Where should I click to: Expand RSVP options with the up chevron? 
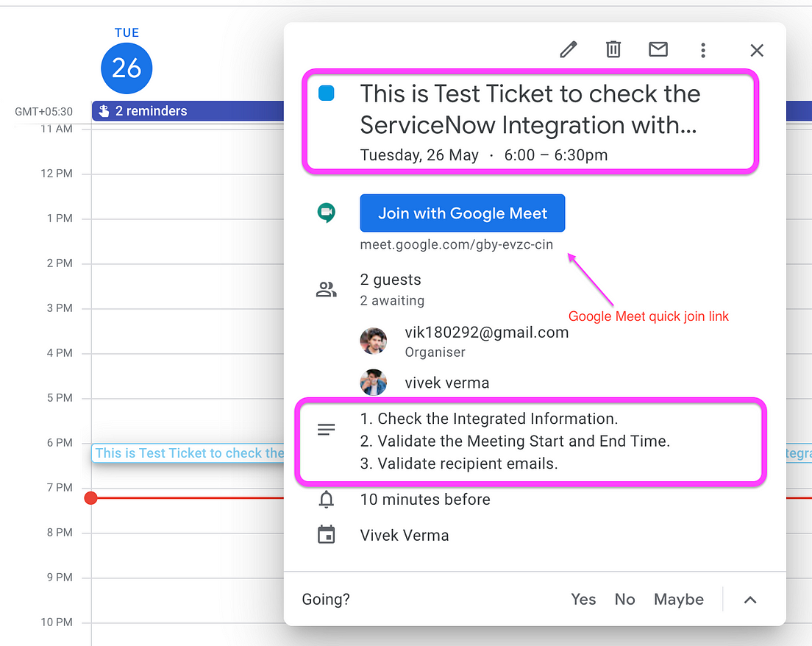(x=750, y=600)
